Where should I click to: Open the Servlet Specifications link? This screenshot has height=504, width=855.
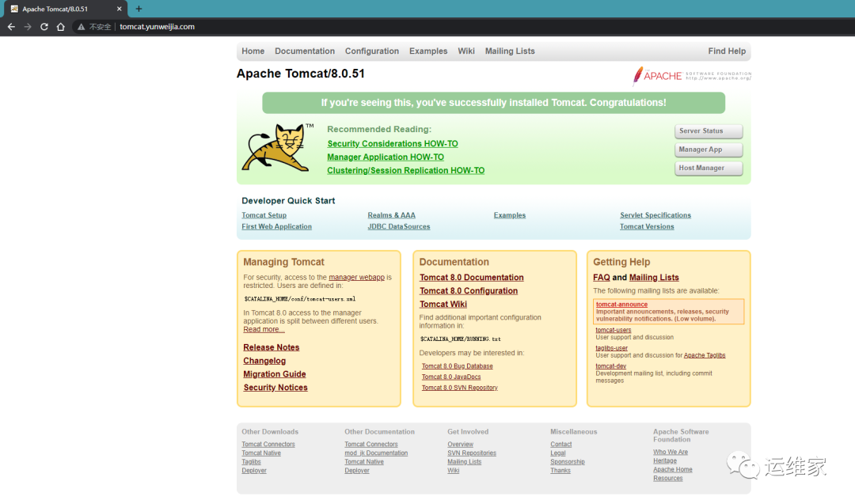click(655, 215)
